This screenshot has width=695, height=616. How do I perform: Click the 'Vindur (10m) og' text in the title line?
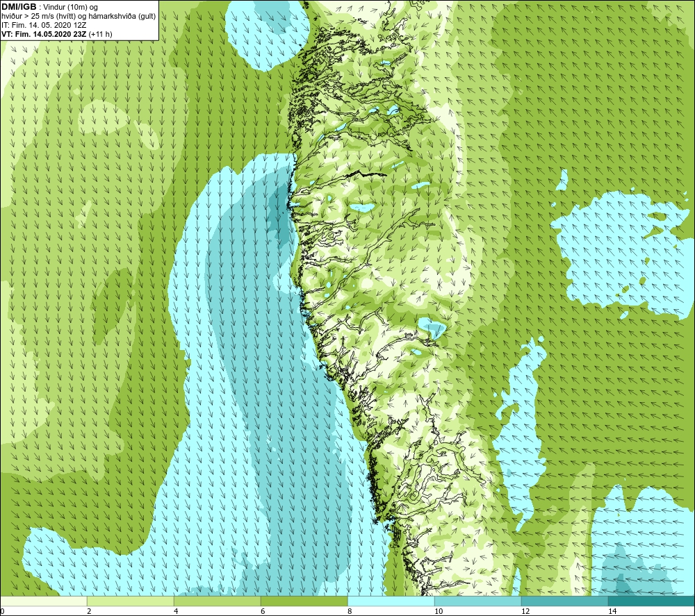click(x=70, y=8)
